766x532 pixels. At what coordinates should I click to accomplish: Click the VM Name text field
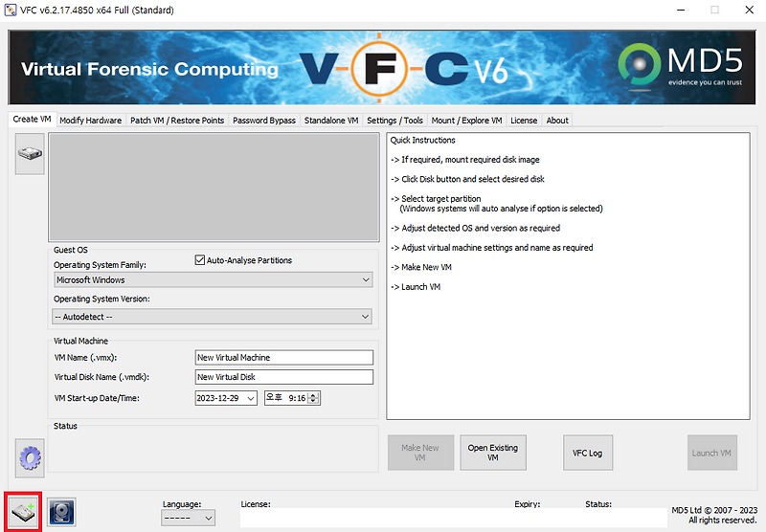coord(283,358)
